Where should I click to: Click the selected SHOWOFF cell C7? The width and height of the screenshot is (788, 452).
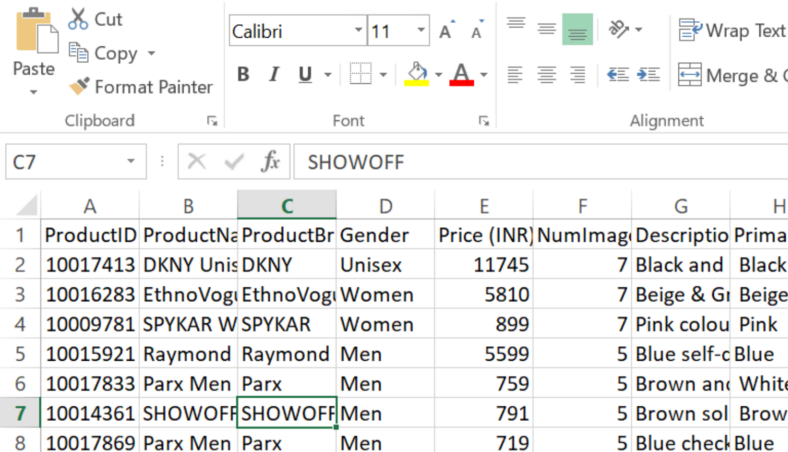[x=287, y=413]
